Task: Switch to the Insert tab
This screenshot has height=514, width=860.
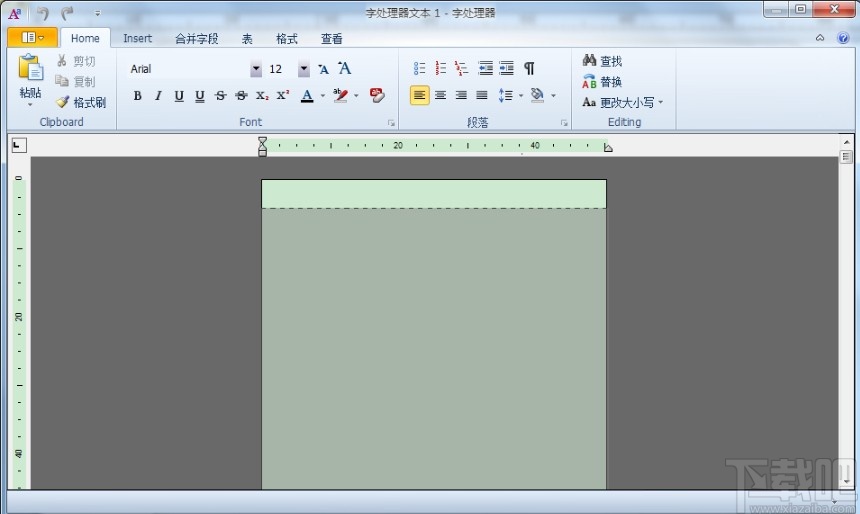Action: (x=137, y=38)
